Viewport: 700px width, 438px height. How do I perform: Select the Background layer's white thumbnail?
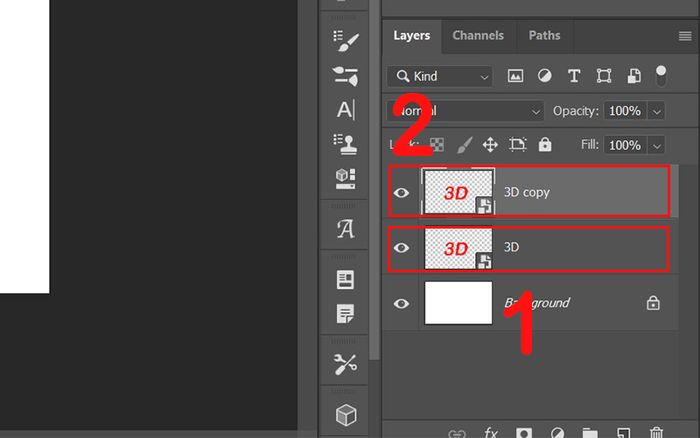coord(458,303)
